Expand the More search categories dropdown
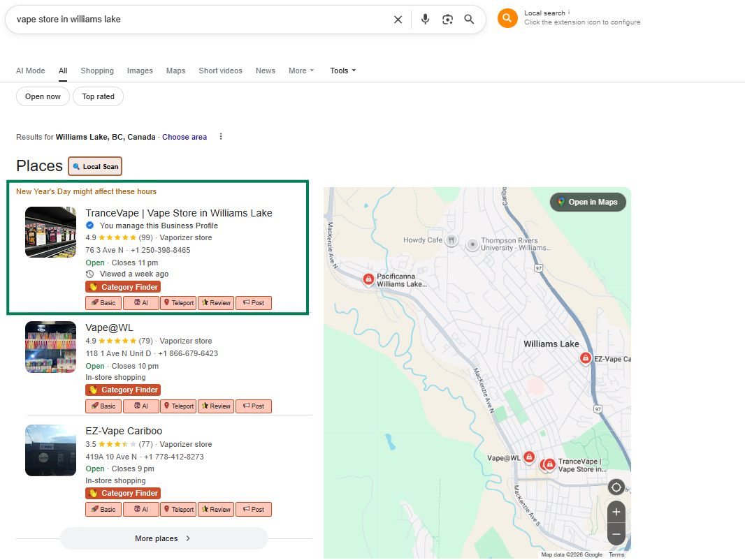This screenshot has width=745, height=560. [x=301, y=71]
